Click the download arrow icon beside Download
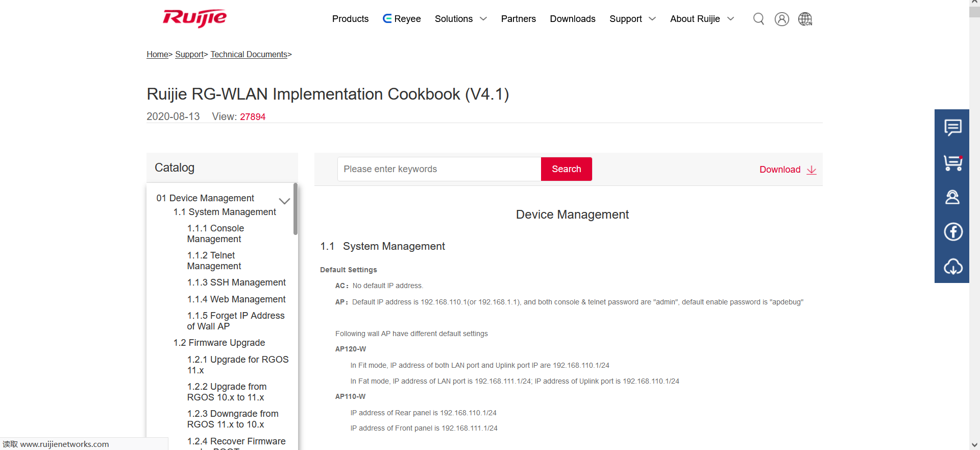 pos(812,170)
